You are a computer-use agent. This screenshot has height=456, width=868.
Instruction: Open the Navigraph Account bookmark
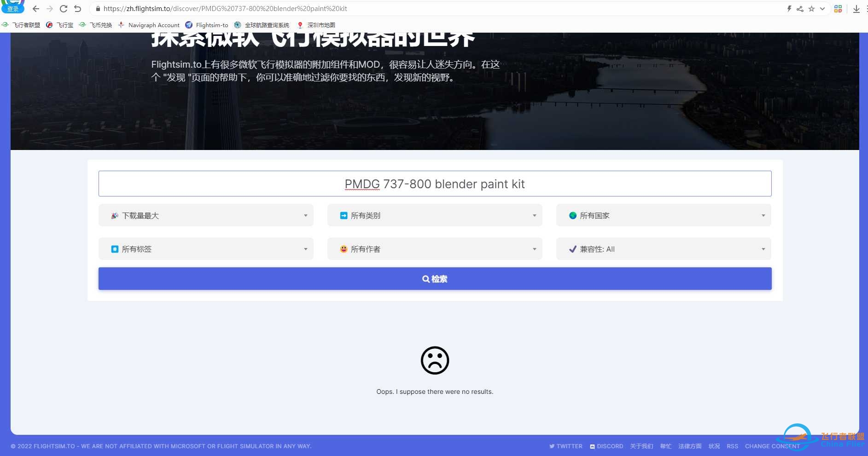(149, 25)
